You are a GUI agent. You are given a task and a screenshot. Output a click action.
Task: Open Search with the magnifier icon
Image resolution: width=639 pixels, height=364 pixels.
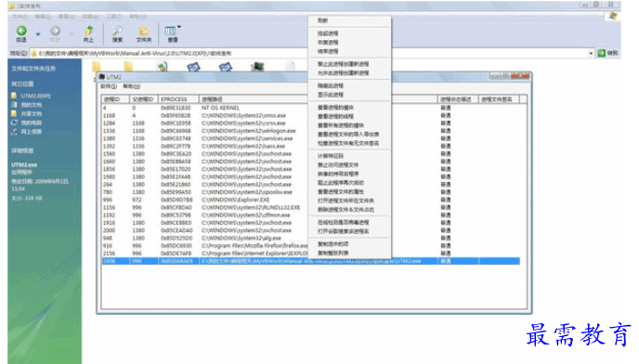(117, 31)
